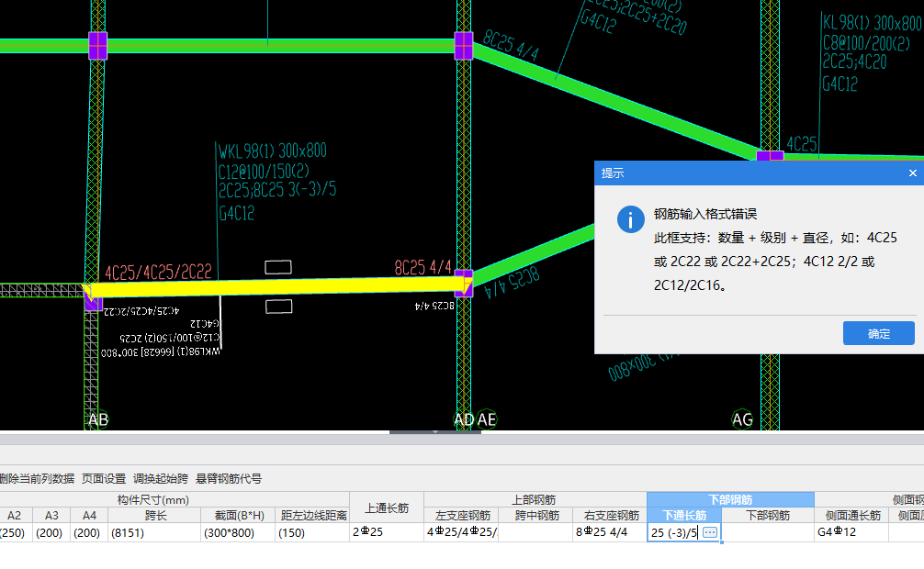Click the 构件尺寸(mm) column group header
The image size is (924, 569).
click(x=153, y=499)
